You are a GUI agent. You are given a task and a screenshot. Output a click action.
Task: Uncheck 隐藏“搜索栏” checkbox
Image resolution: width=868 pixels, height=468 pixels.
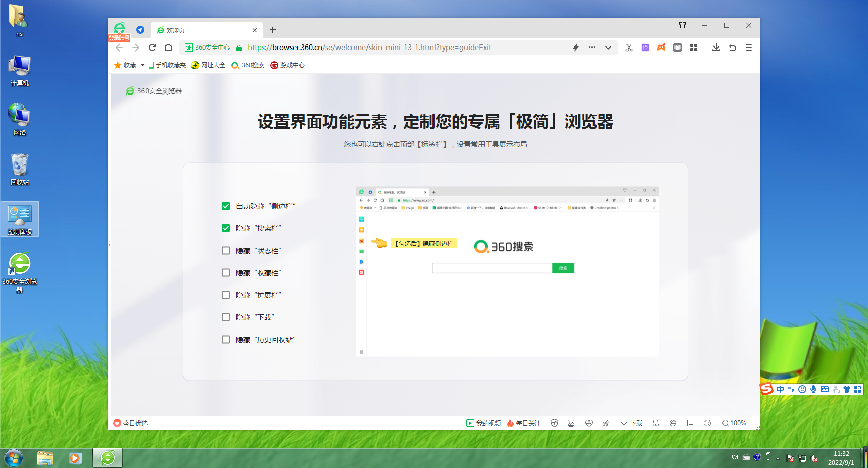[226, 228]
